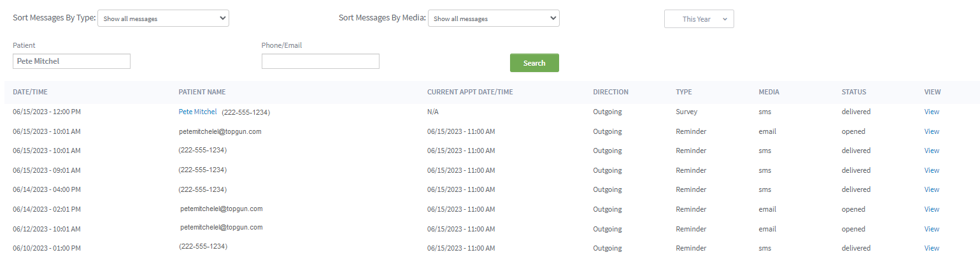Screen dimensions: 980x257
Task: Focus the Patient name input field
Action: point(71,61)
